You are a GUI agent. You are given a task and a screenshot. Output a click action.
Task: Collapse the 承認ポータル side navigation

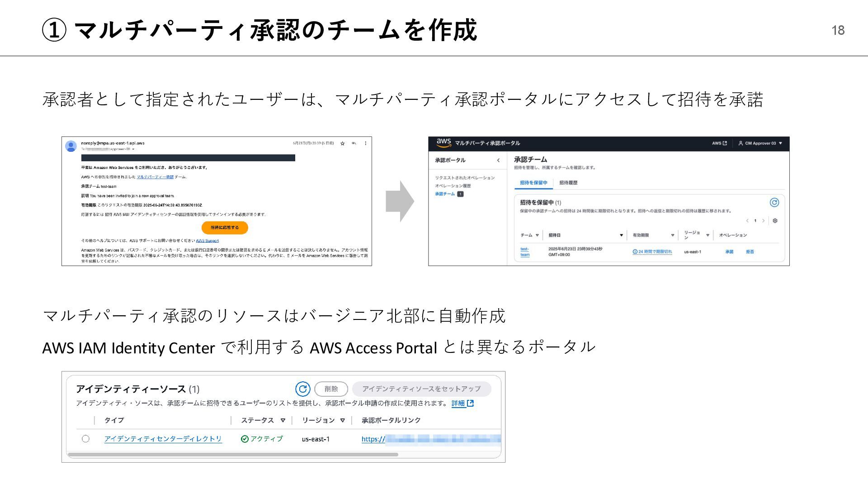tap(498, 160)
